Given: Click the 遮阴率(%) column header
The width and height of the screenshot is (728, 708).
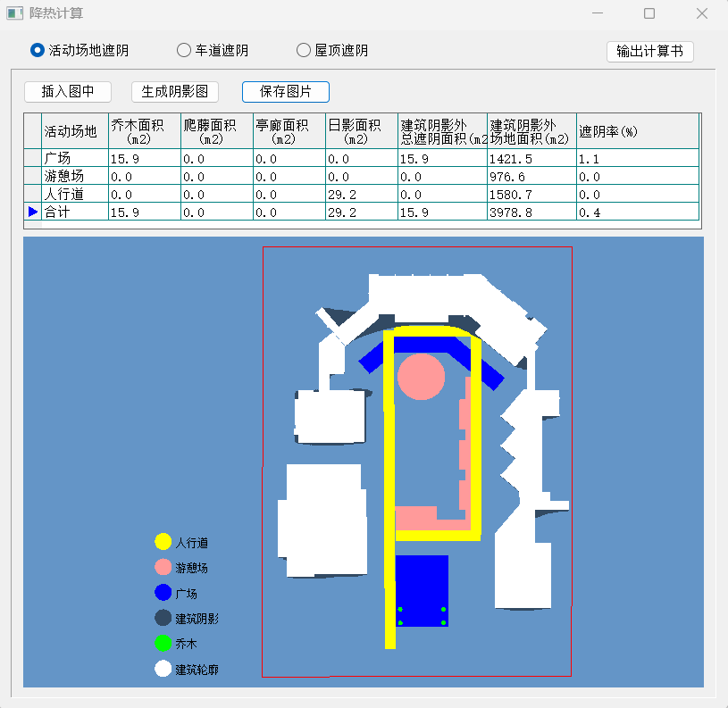Looking at the screenshot, I should pos(636,131).
